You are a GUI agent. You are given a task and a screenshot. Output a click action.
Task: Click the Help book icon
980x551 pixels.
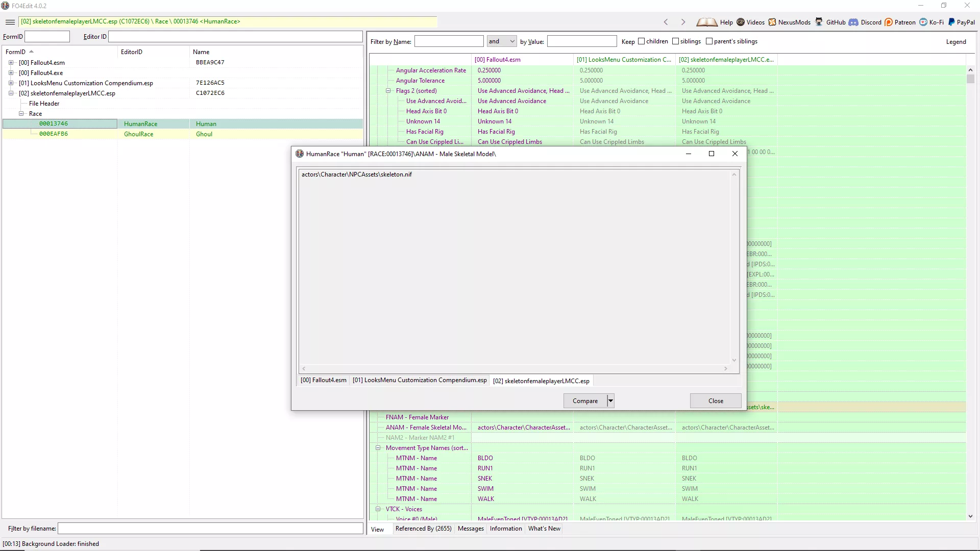tap(707, 22)
